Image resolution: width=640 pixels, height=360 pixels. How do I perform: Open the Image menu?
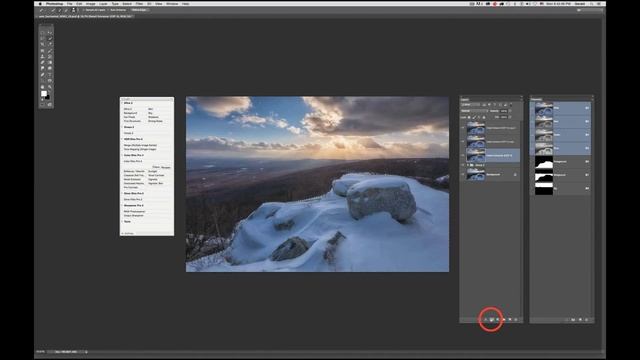point(90,4)
